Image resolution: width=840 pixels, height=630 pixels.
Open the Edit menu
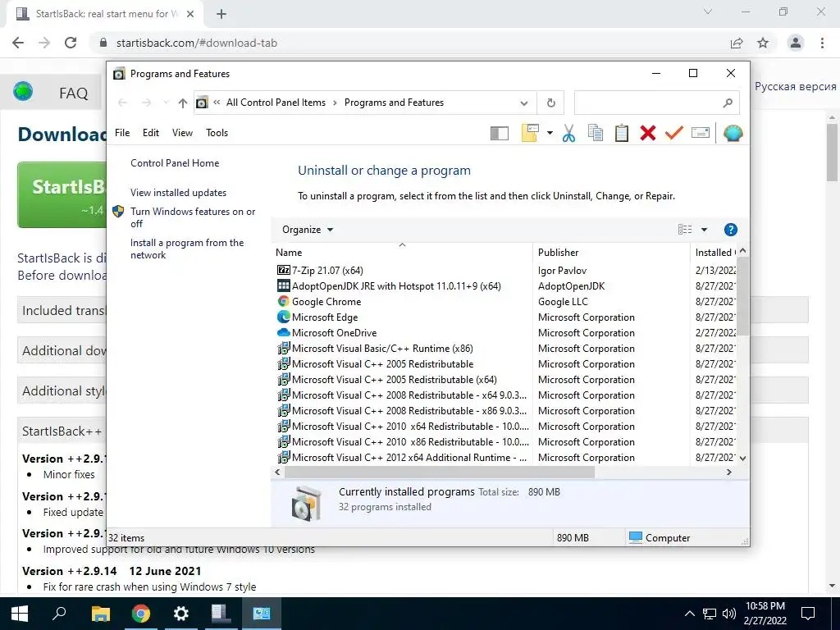[x=151, y=133]
